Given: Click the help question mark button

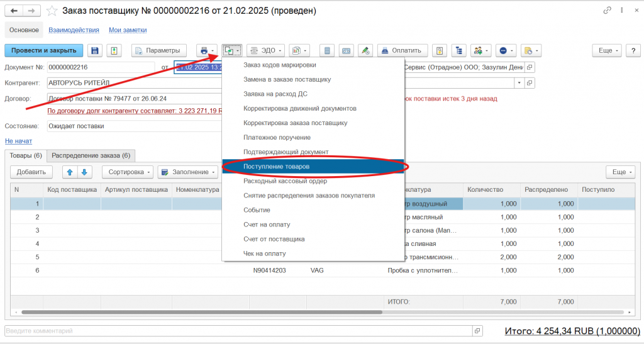Looking at the screenshot, I should [631, 50].
